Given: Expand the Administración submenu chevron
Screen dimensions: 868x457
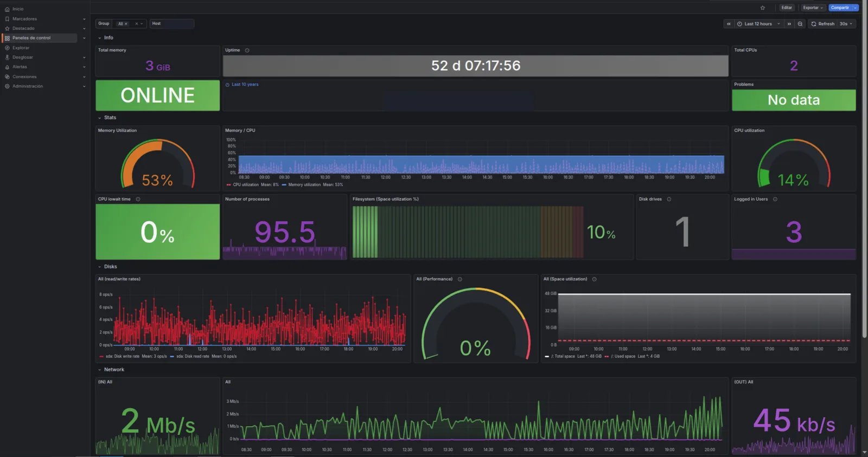Looking at the screenshot, I should click(84, 86).
